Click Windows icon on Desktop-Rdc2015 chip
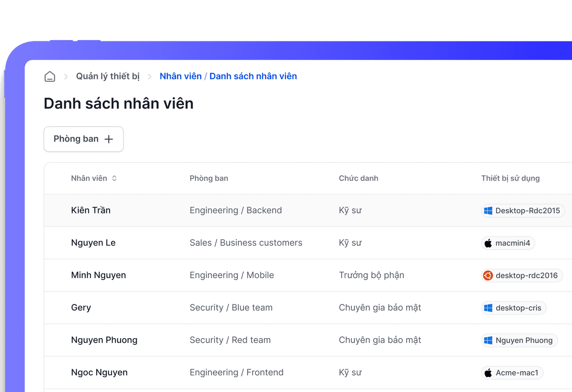The width and height of the screenshot is (572, 392). point(488,211)
